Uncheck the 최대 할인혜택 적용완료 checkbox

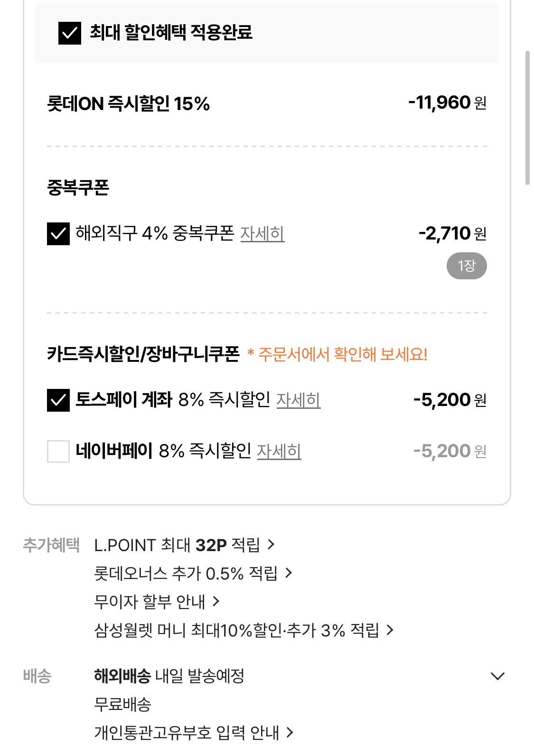(x=69, y=33)
